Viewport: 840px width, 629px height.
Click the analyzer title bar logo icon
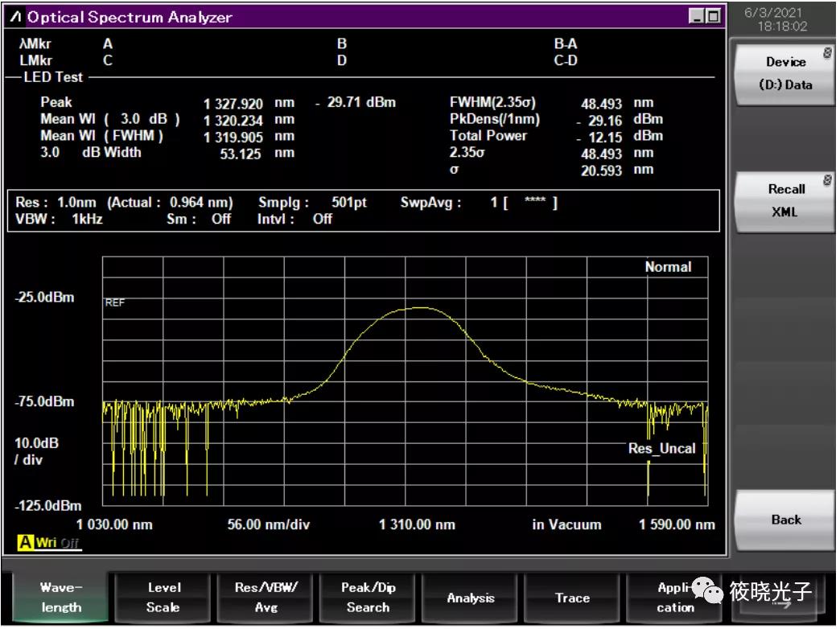(15, 17)
